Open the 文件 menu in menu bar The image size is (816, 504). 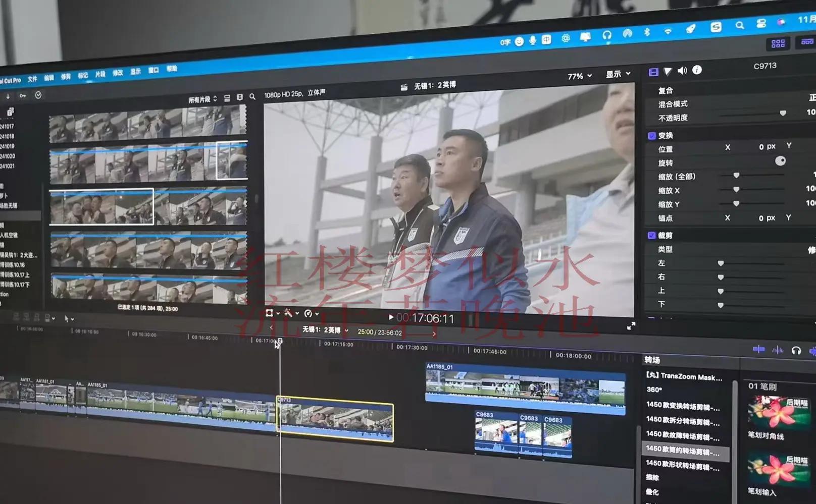33,79
